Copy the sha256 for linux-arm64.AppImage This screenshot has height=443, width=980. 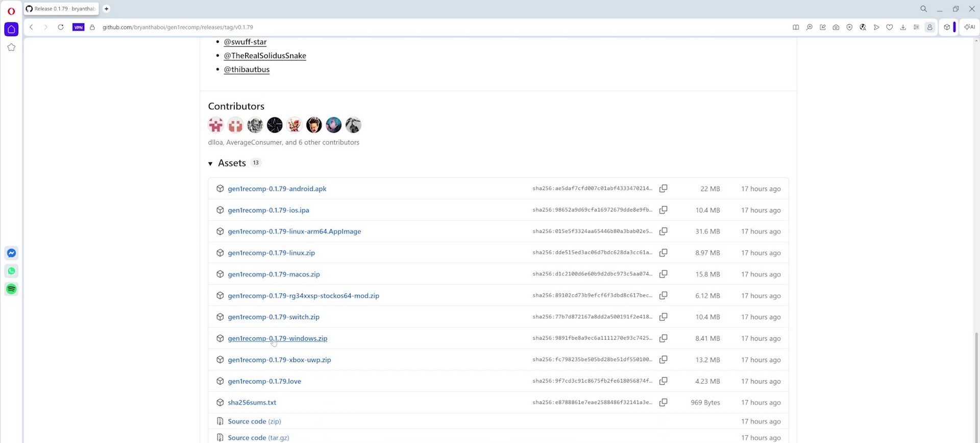[x=663, y=231]
